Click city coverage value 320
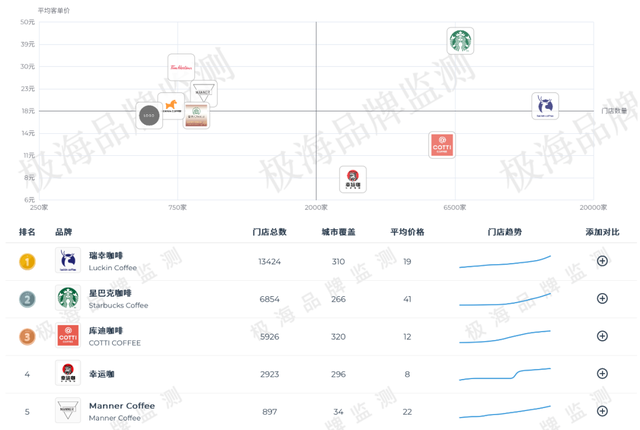The height and width of the screenshot is (430, 640). point(338,337)
